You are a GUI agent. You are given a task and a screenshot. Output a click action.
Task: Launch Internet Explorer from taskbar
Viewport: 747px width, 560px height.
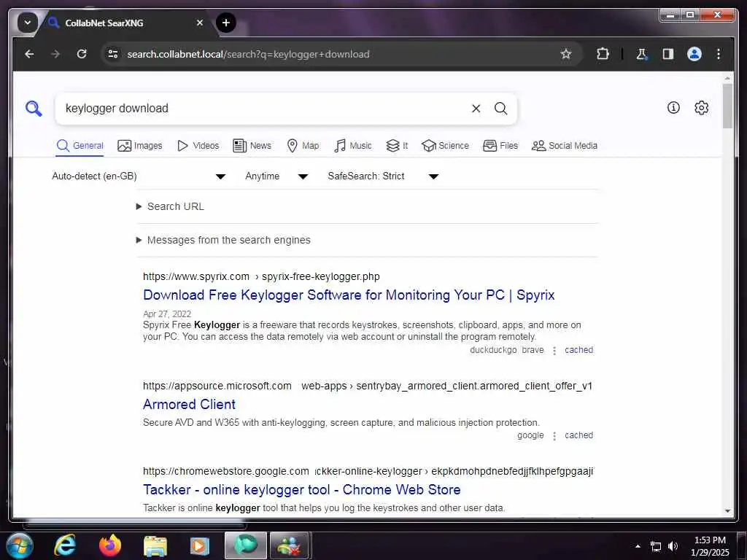65,545
